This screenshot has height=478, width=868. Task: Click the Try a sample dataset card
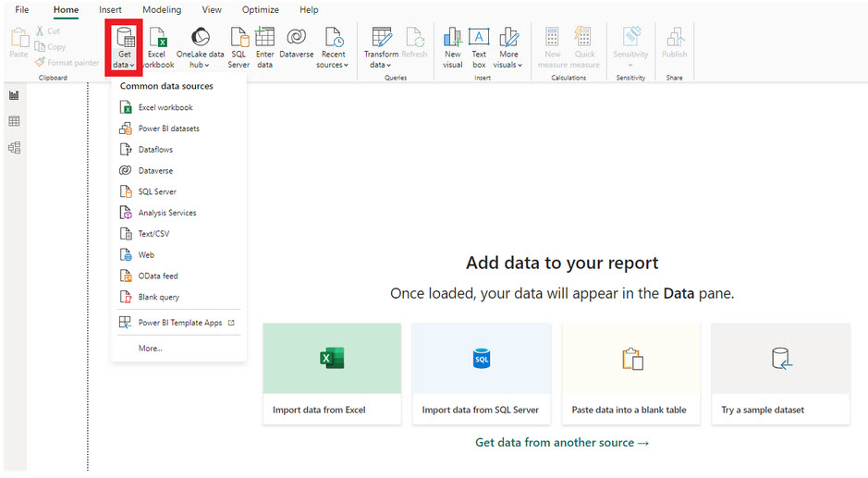click(x=780, y=374)
